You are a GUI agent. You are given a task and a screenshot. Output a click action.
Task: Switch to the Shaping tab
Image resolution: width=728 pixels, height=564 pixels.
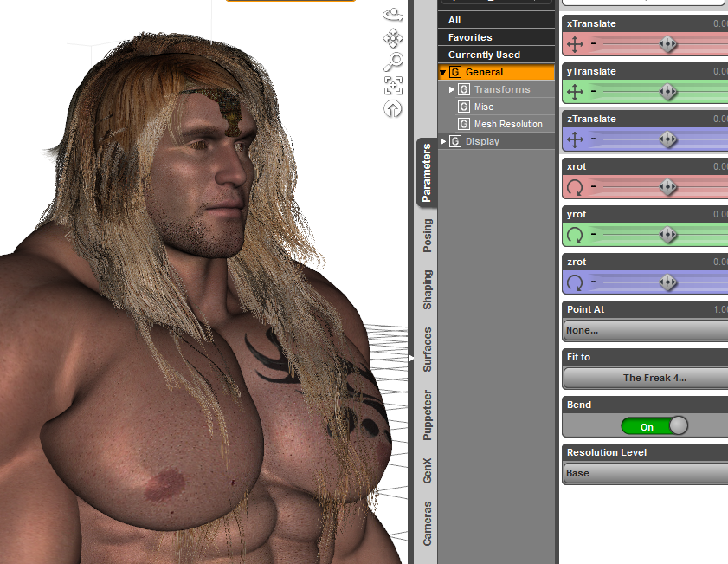pyautogui.click(x=427, y=289)
